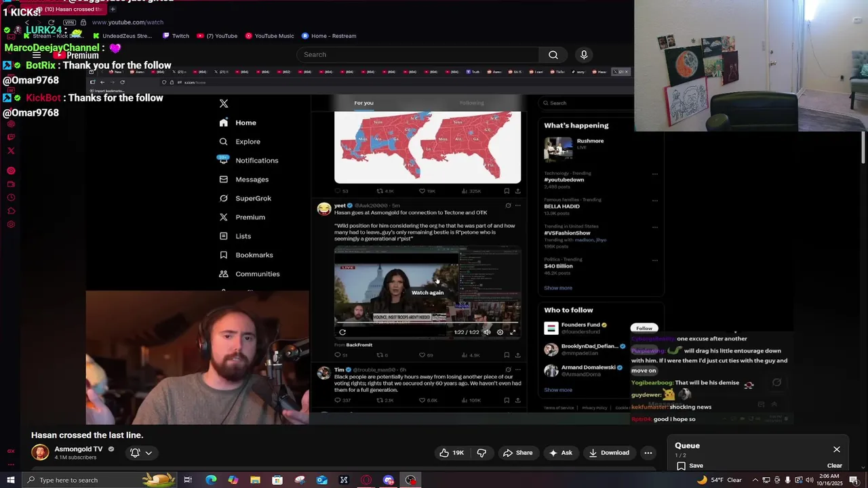Open the Home - Restream bookmark
The height and width of the screenshot is (488, 868).
(x=329, y=36)
